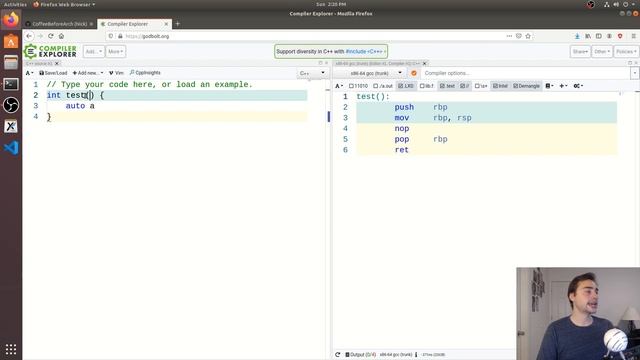Open the Output (0/4) panel
Viewport: 640px width, 360px height.
coord(361,355)
